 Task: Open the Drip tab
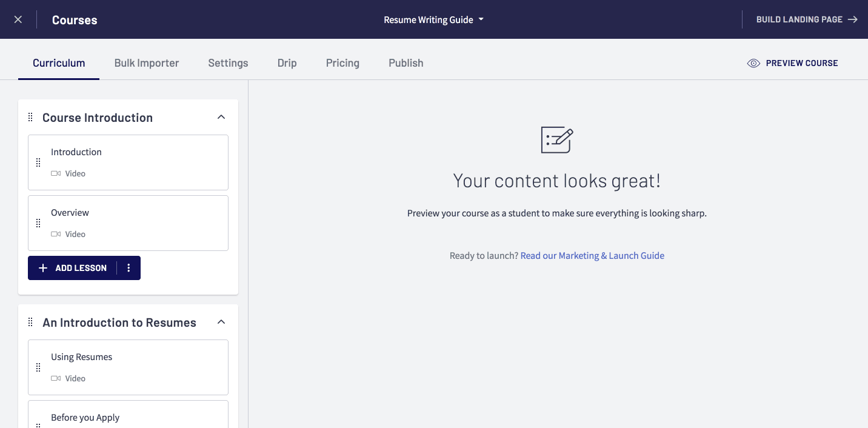287,63
